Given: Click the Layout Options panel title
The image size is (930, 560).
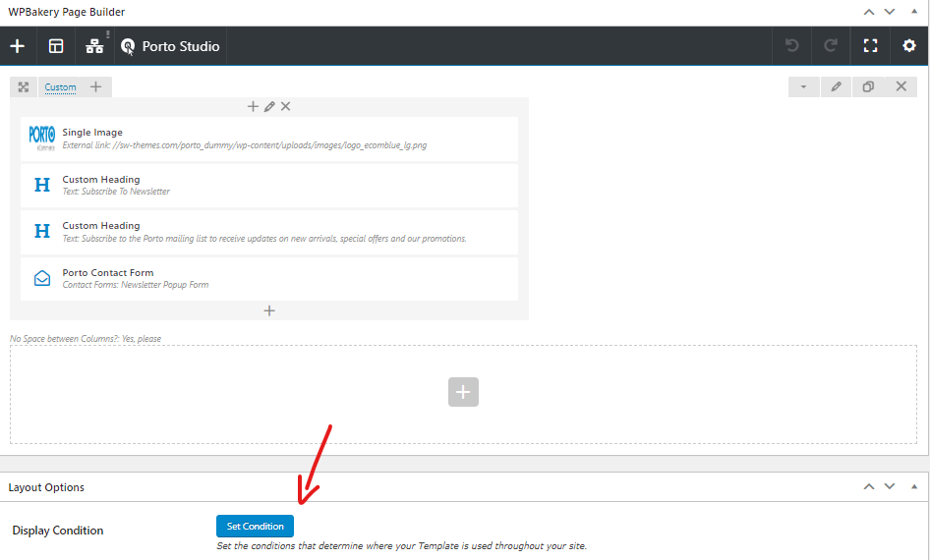Looking at the screenshot, I should [x=46, y=487].
